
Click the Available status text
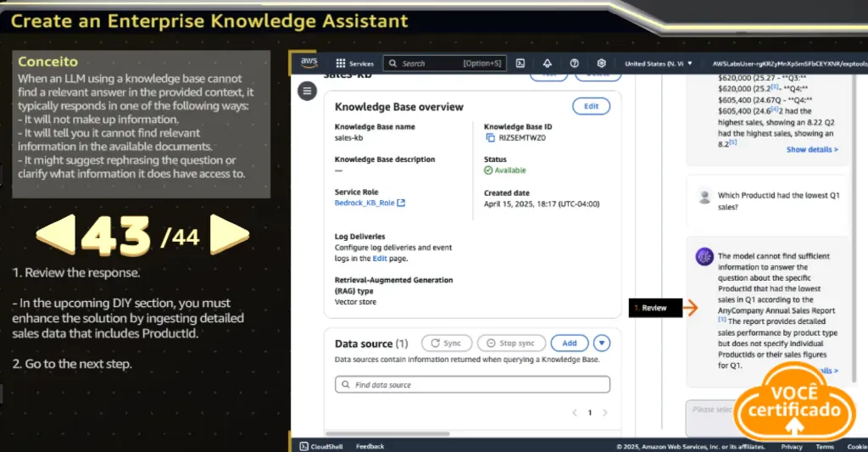click(509, 170)
